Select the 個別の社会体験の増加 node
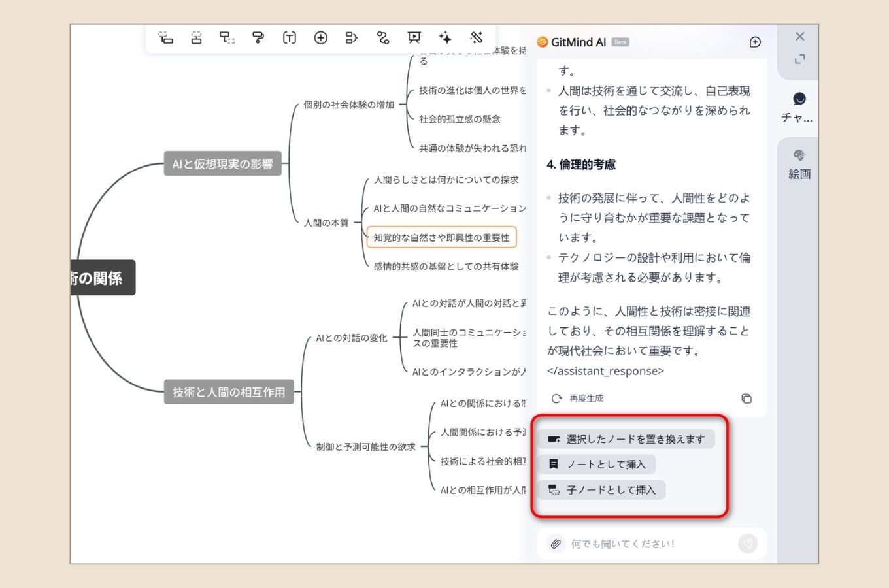Viewport: 889px width, 588px height. point(349,105)
